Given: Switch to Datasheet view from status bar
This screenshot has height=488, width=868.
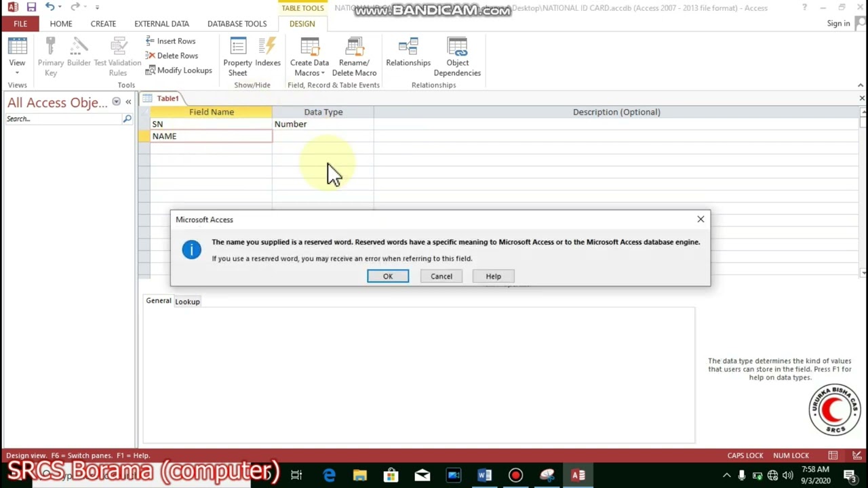Looking at the screenshot, I should (x=833, y=455).
